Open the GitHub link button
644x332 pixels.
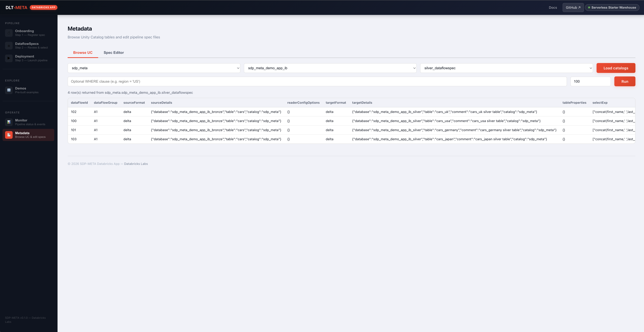[573, 7]
